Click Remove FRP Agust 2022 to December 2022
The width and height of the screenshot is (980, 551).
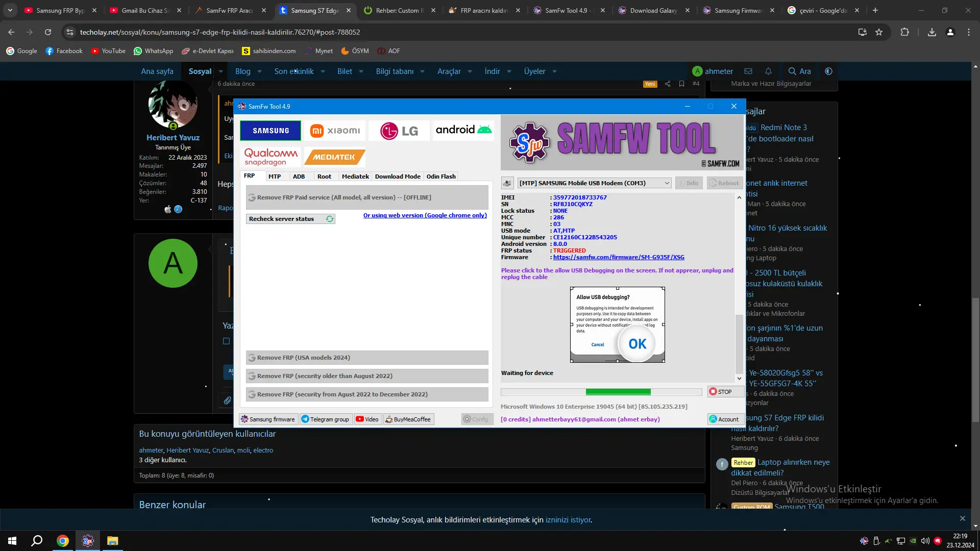[x=367, y=394]
